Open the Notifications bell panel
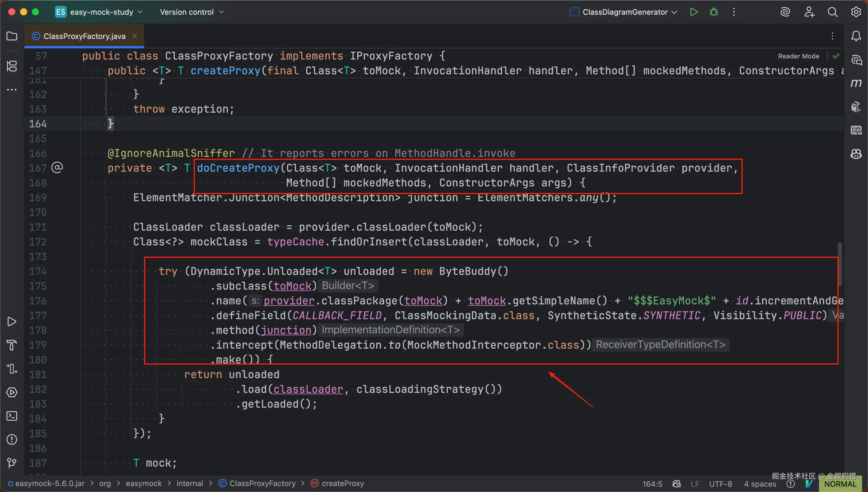Viewport: 868px width, 492px height. [856, 36]
